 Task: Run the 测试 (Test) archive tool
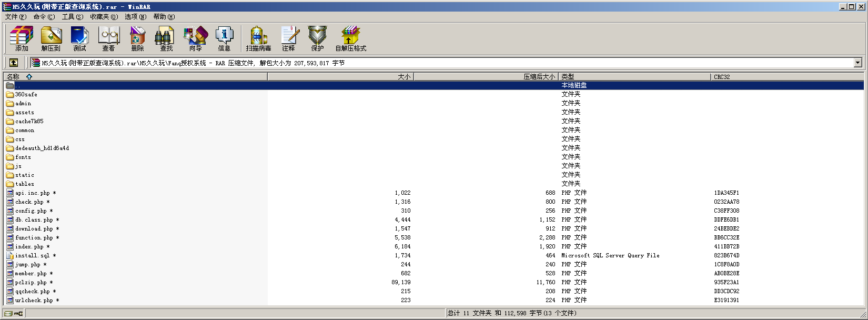(x=79, y=39)
